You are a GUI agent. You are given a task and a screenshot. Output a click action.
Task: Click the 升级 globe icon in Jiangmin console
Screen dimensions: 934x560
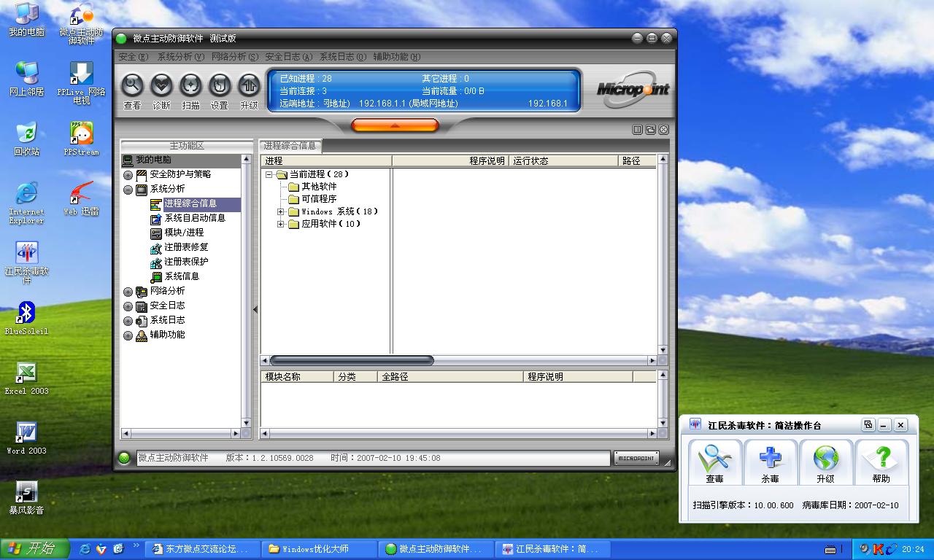(x=825, y=462)
